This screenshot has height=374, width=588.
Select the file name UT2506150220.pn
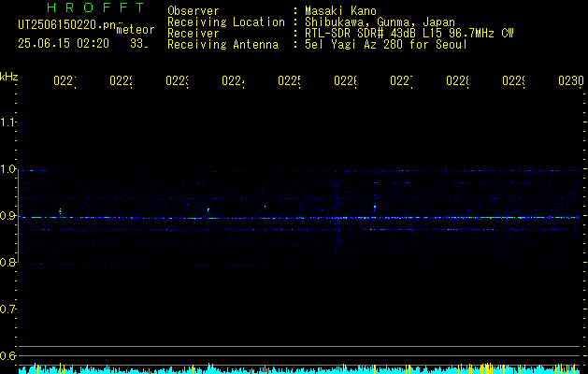(67, 25)
